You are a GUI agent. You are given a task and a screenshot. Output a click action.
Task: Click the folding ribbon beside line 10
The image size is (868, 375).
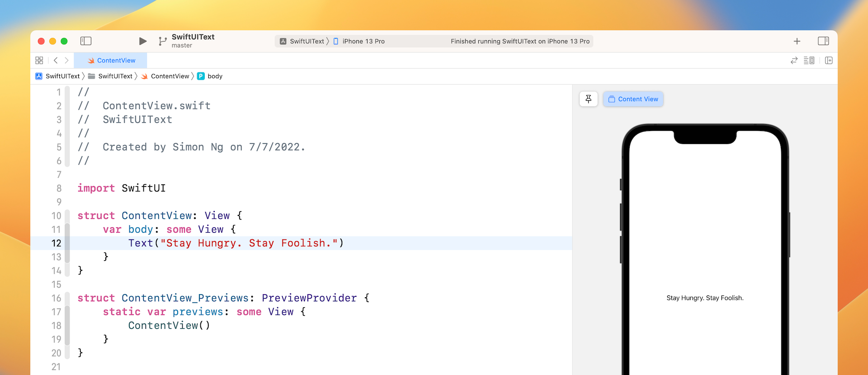[67, 216]
